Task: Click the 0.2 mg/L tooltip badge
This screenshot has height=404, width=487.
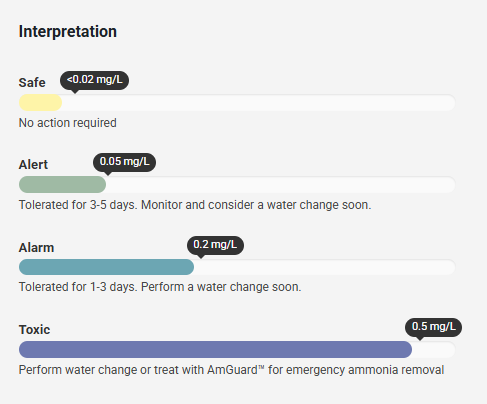Action: [215, 245]
